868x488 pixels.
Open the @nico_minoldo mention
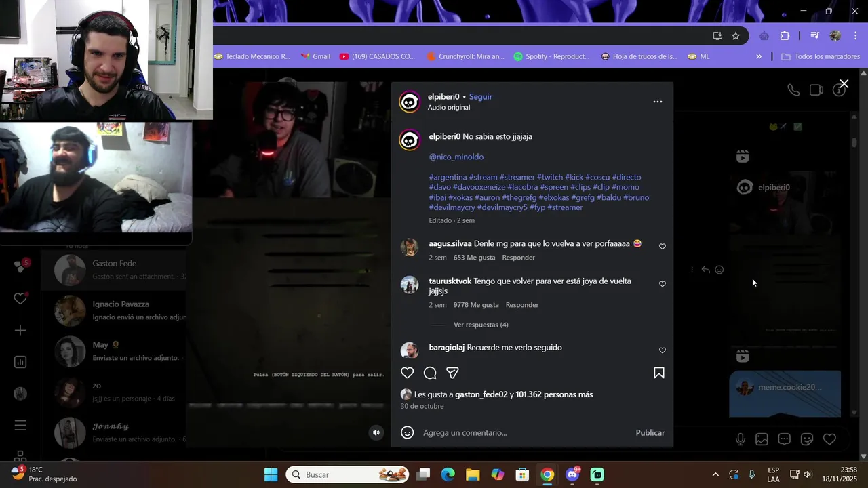(x=456, y=157)
